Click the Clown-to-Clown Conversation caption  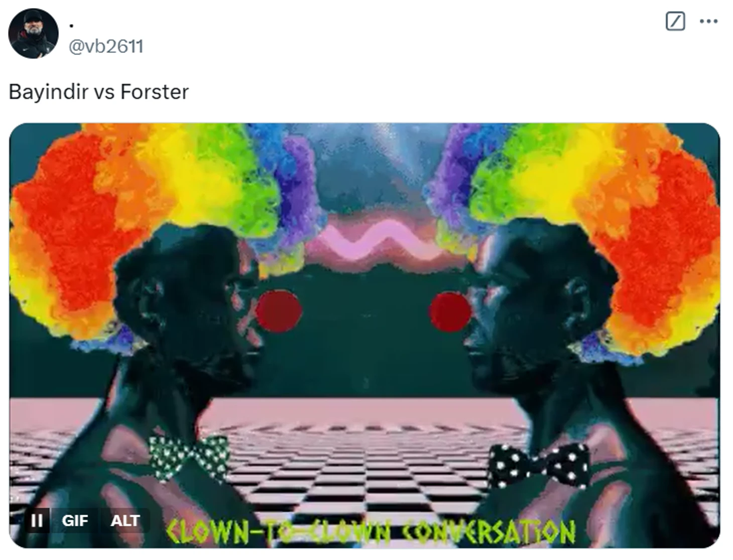[x=371, y=532]
